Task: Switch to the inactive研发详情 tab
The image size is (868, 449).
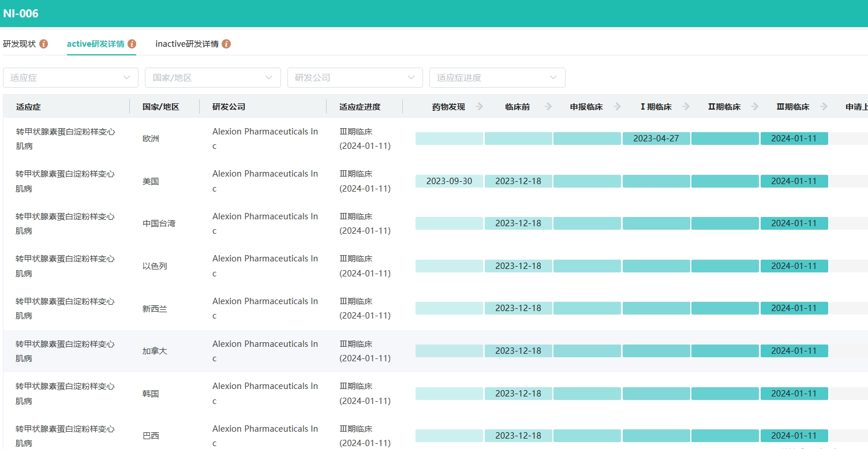Action: pos(187,44)
